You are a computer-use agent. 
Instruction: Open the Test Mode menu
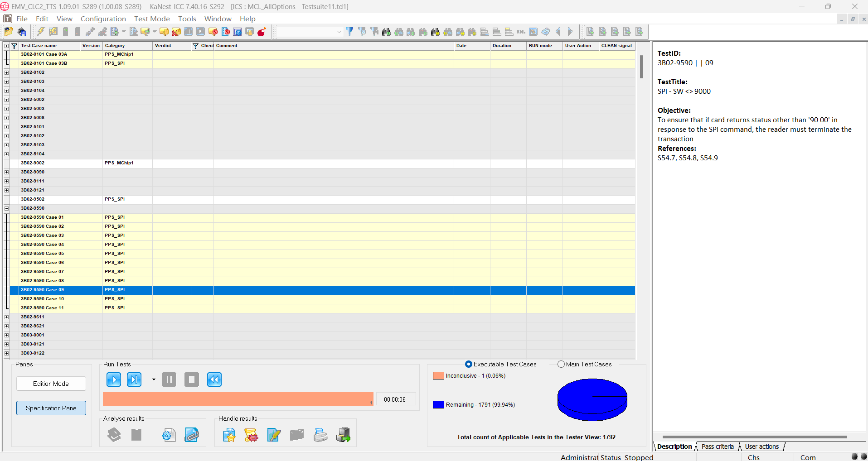point(152,19)
